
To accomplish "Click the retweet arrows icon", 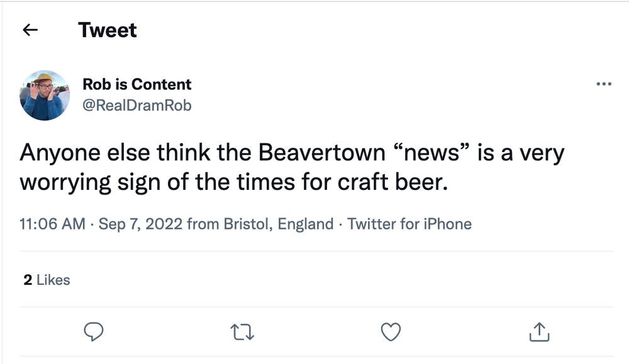I will [242, 331].
